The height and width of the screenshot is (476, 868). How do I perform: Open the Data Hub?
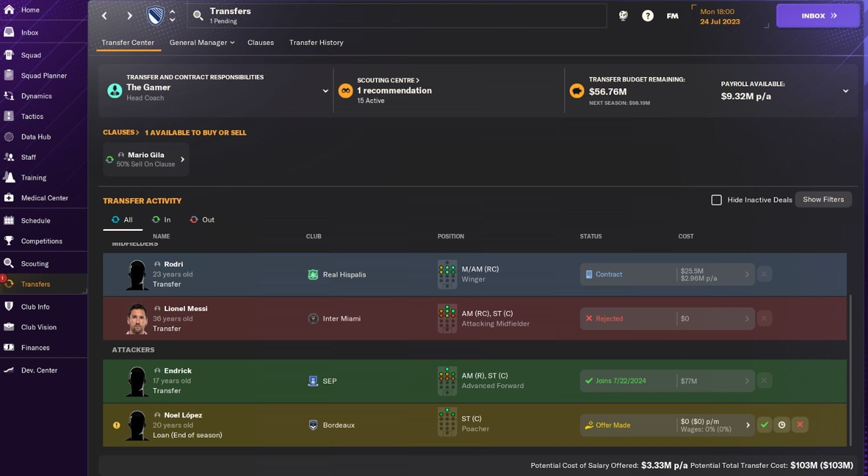pyautogui.click(x=36, y=137)
